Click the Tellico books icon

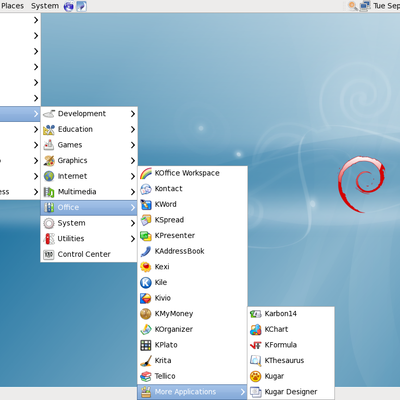(x=146, y=376)
